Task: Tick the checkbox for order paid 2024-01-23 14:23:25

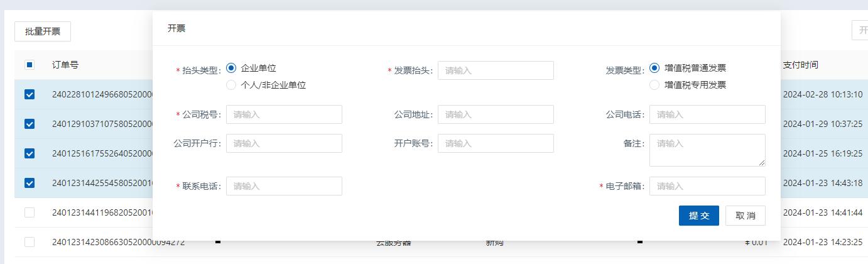Action: point(30,242)
